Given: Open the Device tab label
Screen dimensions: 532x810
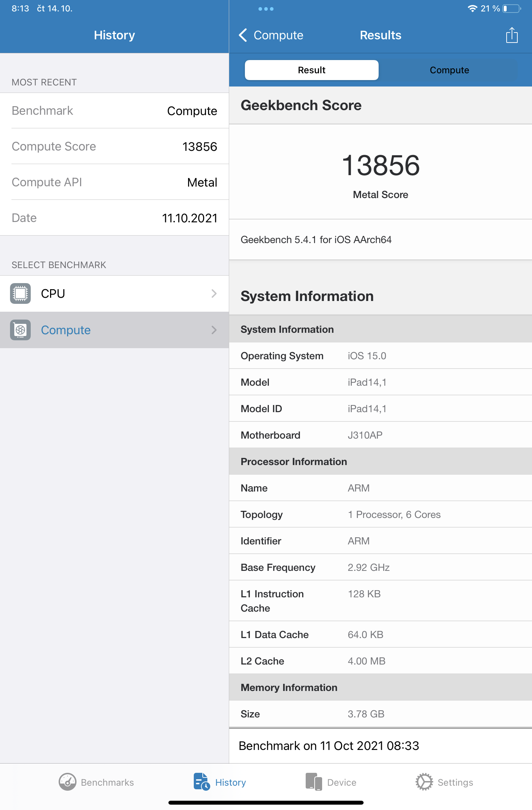Looking at the screenshot, I should [342, 782].
